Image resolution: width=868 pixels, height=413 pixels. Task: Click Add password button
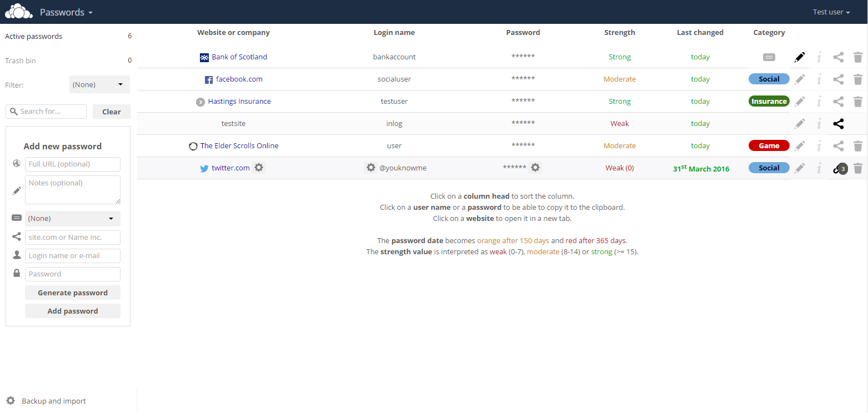coord(73,311)
